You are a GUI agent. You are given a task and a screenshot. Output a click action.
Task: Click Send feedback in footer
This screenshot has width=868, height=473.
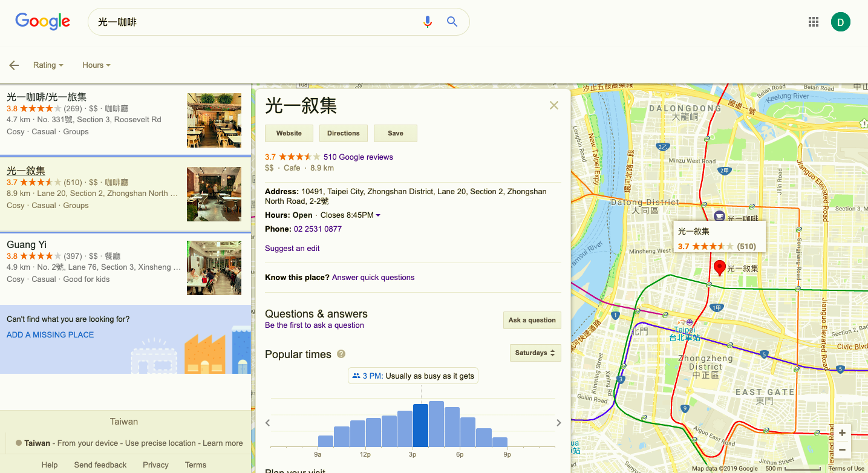pyautogui.click(x=100, y=465)
